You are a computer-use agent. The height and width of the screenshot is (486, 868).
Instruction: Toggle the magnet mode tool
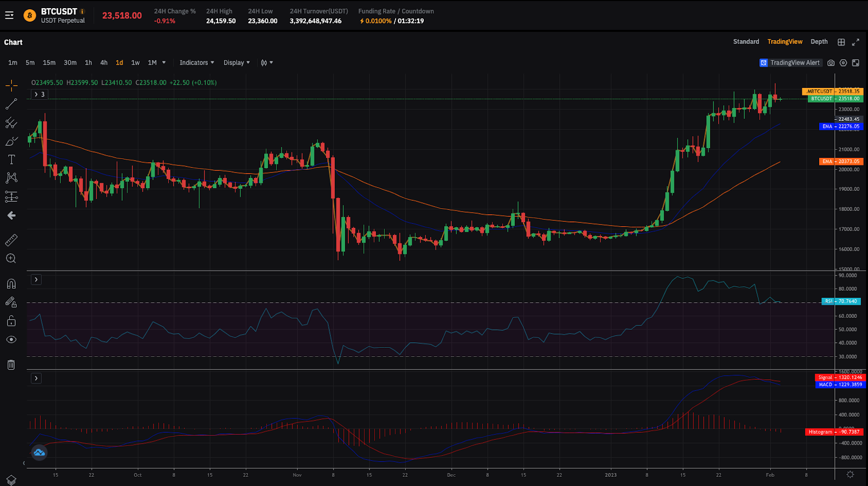pos(11,284)
